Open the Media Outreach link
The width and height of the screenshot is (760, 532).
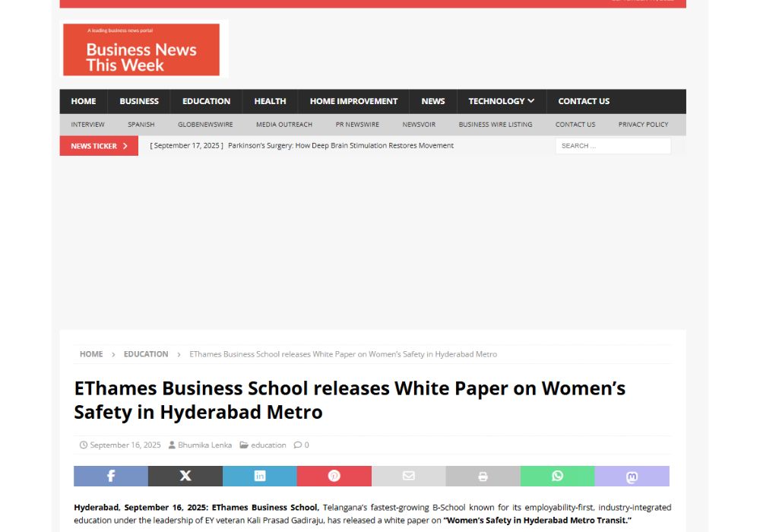(x=284, y=125)
